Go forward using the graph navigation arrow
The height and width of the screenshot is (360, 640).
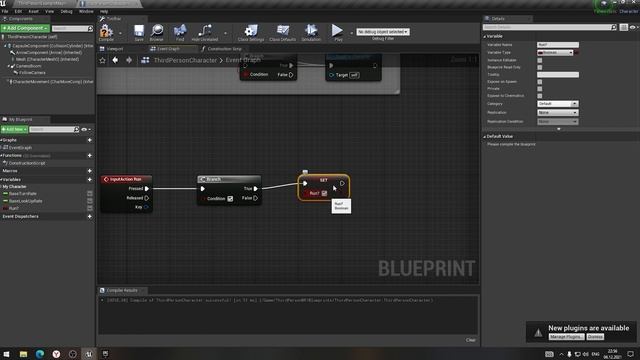click(x=129, y=60)
